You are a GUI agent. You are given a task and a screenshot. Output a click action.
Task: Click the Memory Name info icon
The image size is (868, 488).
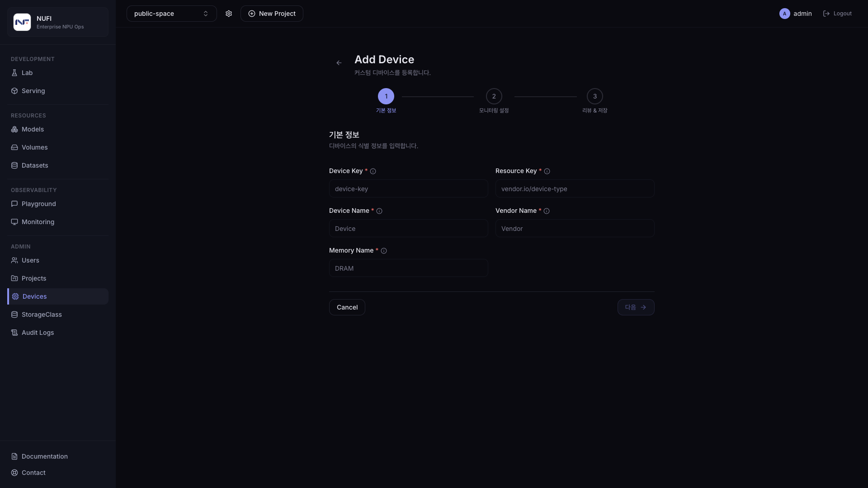click(384, 251)
